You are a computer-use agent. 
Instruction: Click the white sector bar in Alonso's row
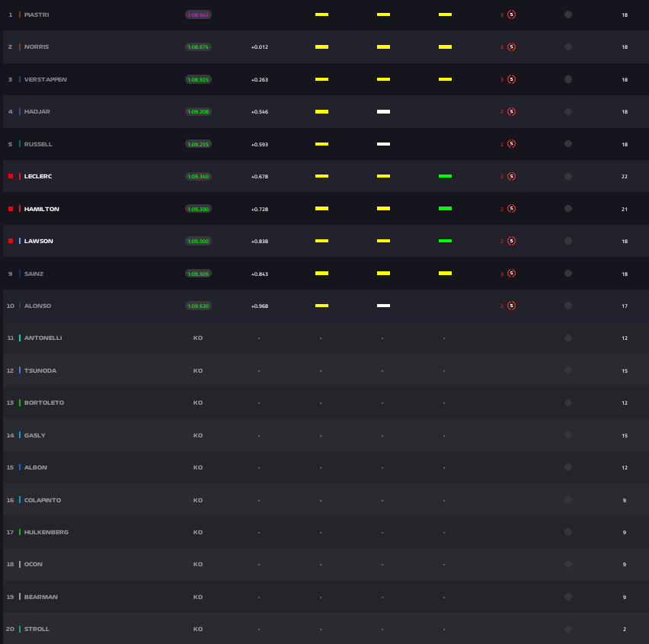click(x=383, y=306)
